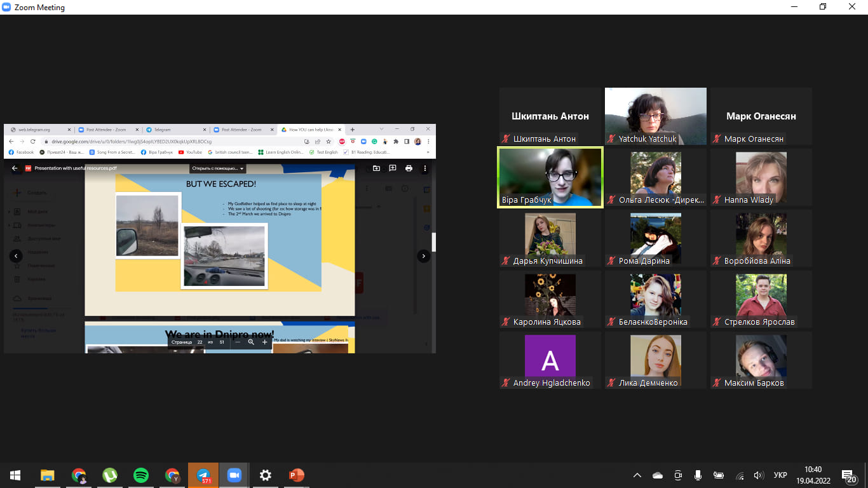
Task: Open the 'Test English' bookmark
Action: pyautogui.click(x=323, y=152)
